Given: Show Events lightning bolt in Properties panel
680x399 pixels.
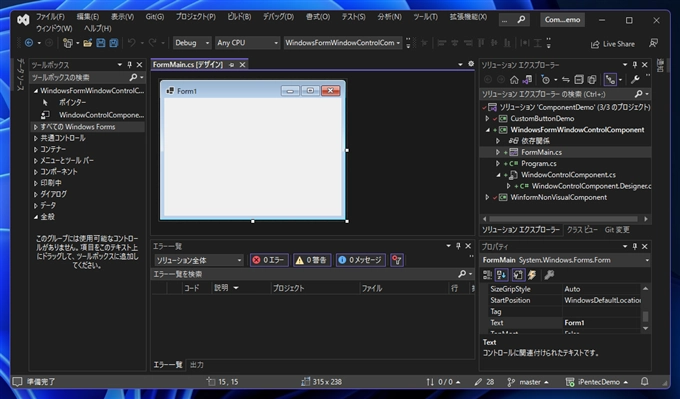Looking at the screenshot, I should [x=532, y=275].
